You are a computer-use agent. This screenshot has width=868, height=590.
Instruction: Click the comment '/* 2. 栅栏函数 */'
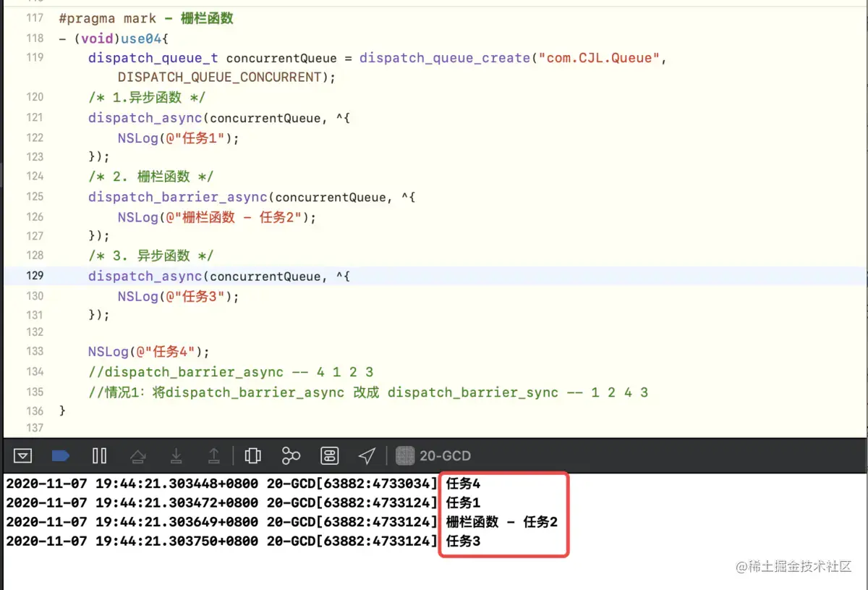(151, 177)
